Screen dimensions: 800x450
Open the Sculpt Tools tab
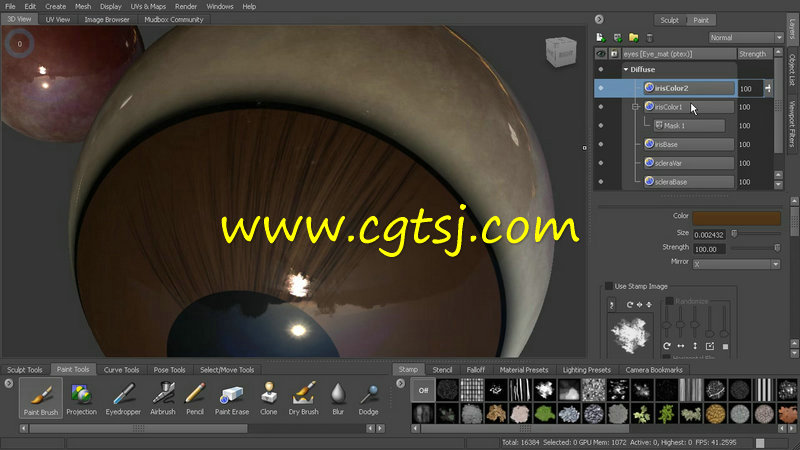click(24, 370)
